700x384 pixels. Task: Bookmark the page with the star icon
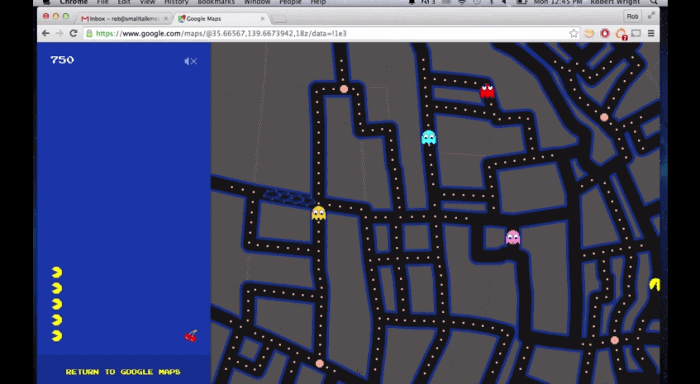(x=574, y=33)
